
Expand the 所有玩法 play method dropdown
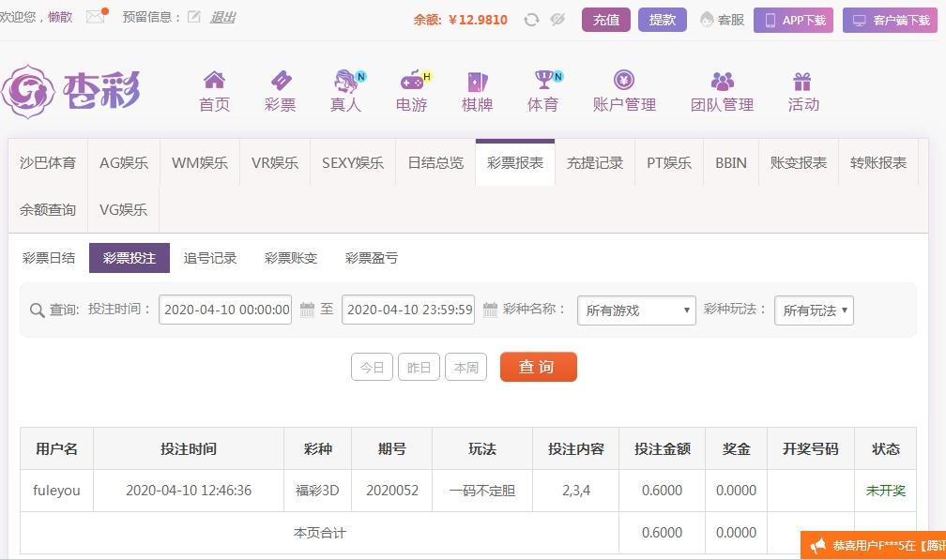[x=814, y=310]
